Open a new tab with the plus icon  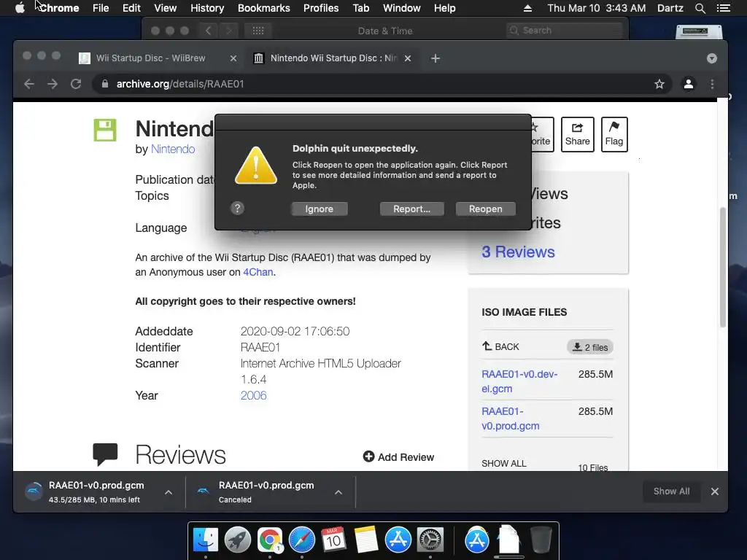pyautogui.click(x=435, y=58)
